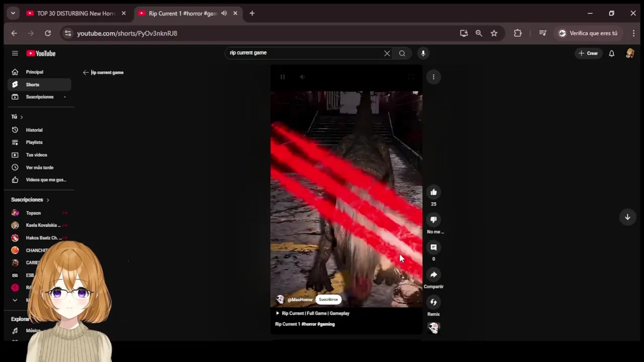Open YouTube notifications bell

612,53
